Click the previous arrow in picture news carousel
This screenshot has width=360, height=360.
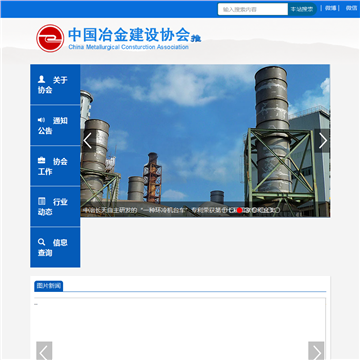click(44, 352)
